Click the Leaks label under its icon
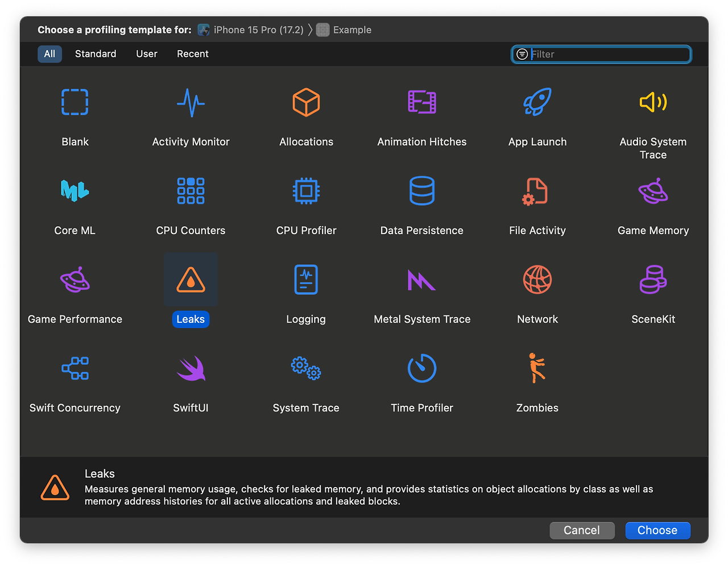Screen dimensions: 728x566 [191, 319]
